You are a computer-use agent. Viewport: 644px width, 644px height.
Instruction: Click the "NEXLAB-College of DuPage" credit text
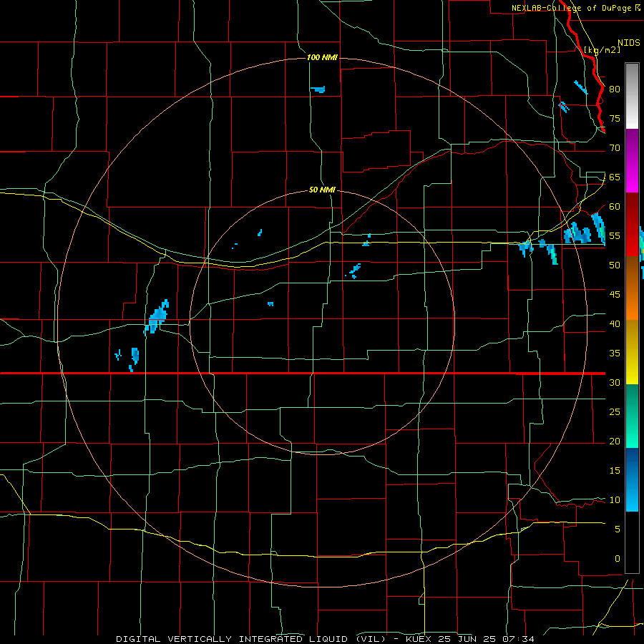[x=572, y=8]
